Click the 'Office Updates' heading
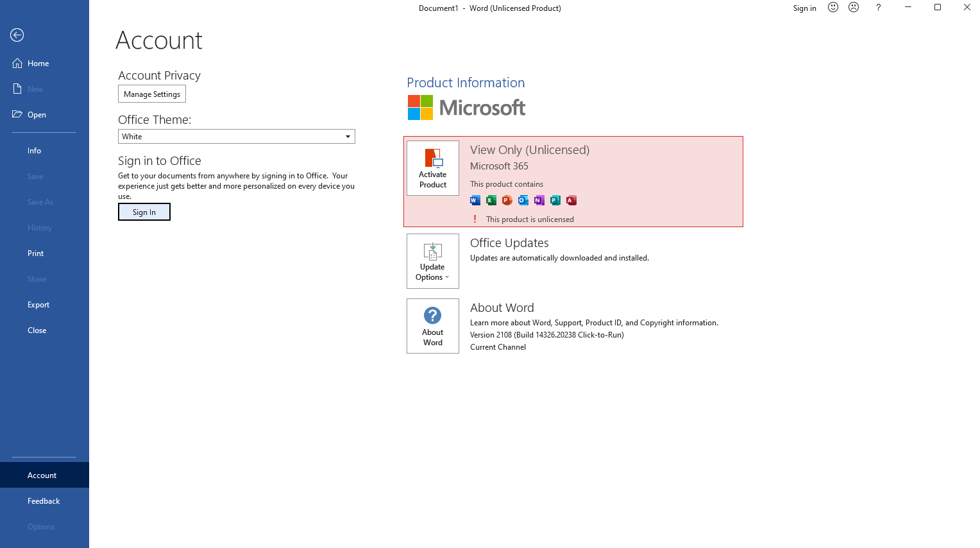This screenshot has height=548, width=980. coord(509,243)
